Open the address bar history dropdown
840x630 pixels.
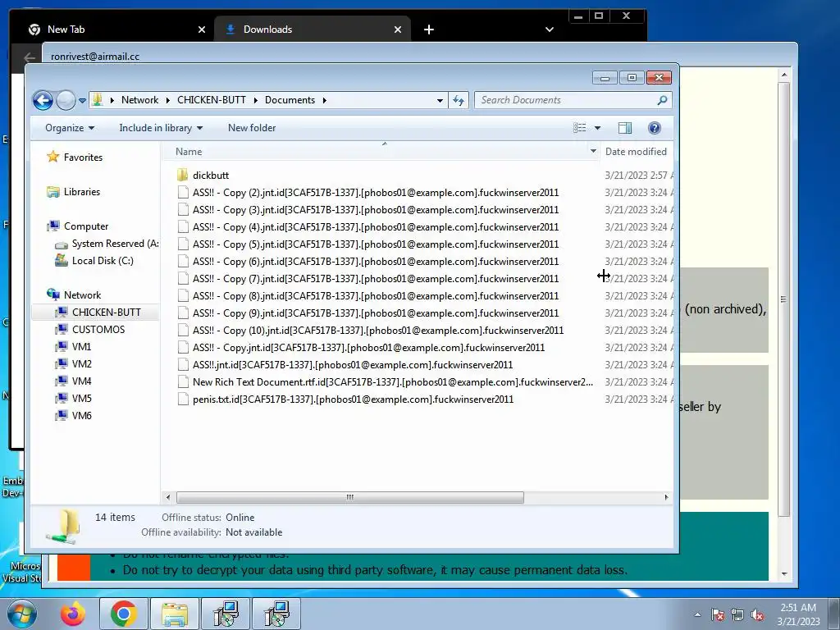click(440, 100)
